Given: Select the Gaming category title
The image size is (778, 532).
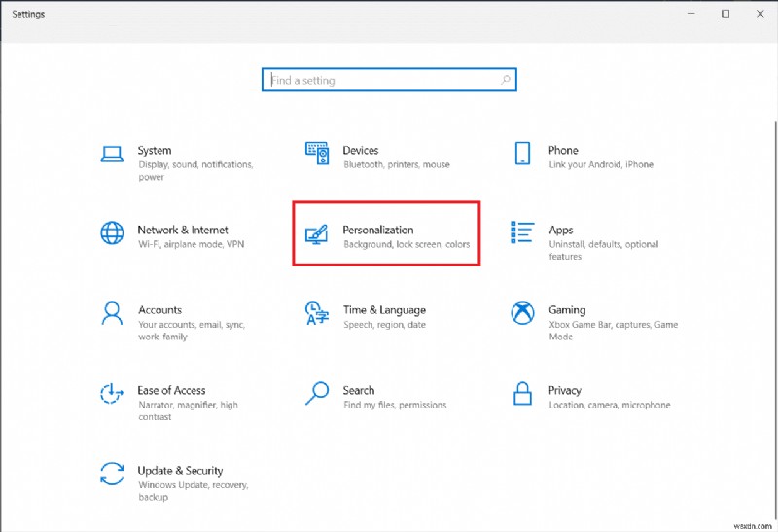Looking at the screenshot, I should point(567,310).
